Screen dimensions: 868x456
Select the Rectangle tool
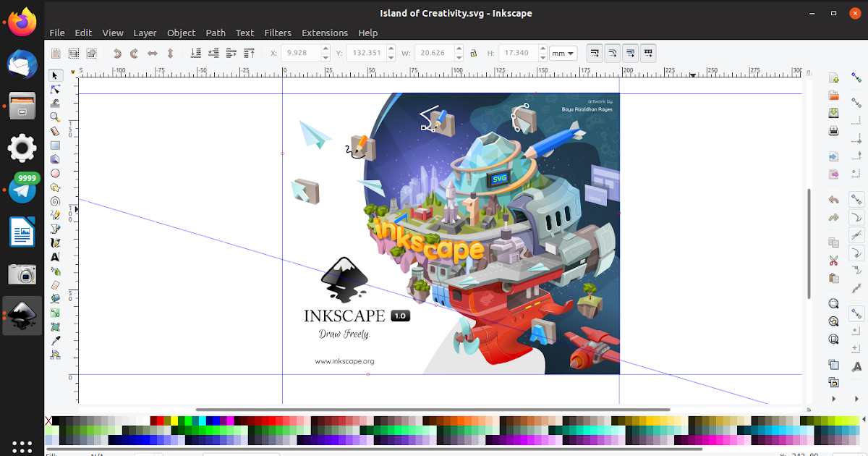pyautogui.click(x=55, y=145)
